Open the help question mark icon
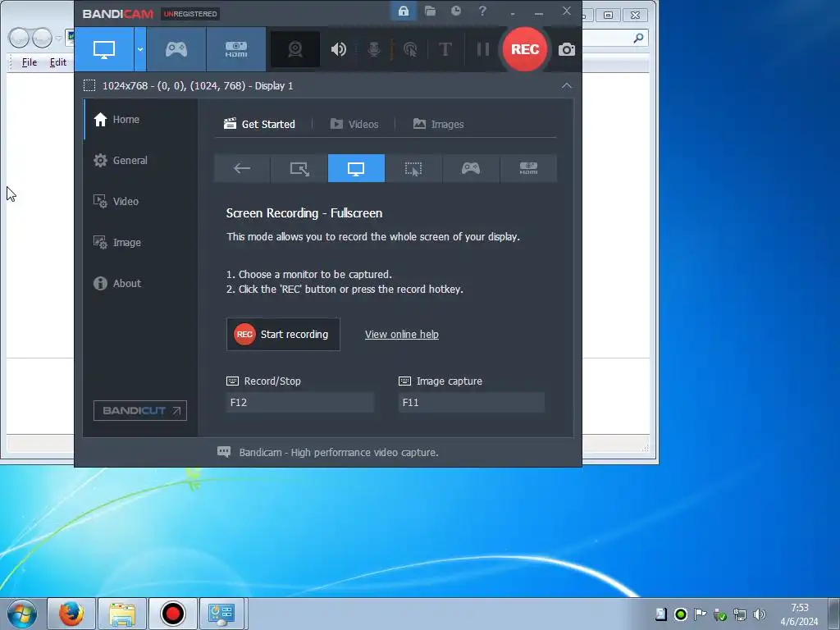840x630 pixels. coord(482,11)
